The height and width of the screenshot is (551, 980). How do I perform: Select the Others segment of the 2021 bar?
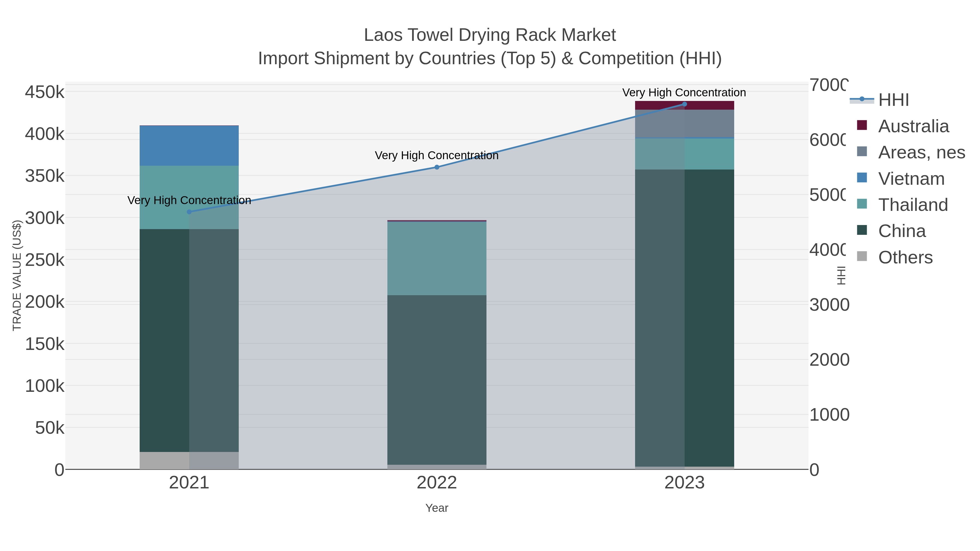tap(189, 460)
